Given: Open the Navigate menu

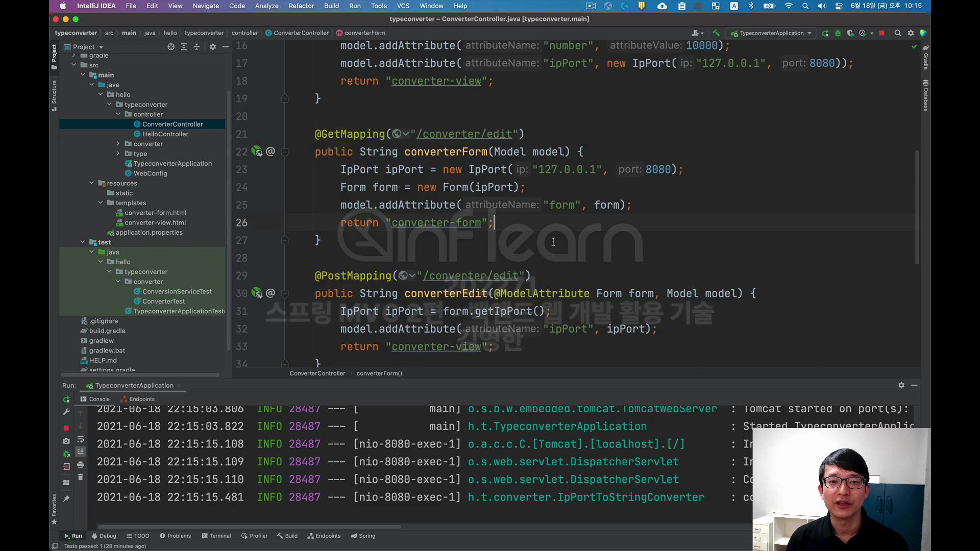Looking at the screenshot, I should (x=206, y=6).
